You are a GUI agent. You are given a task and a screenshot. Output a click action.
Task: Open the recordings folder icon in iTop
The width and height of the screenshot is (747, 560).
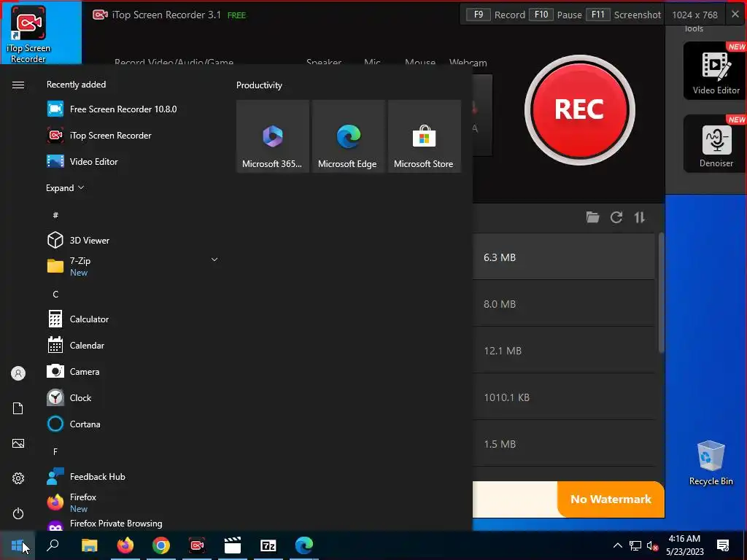click(x=592, y=217)
